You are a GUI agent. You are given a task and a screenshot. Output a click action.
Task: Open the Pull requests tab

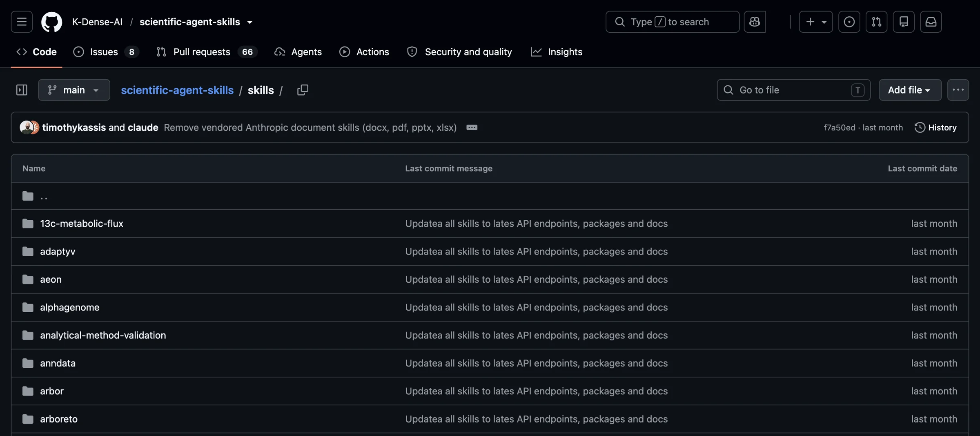click(207, 52)
